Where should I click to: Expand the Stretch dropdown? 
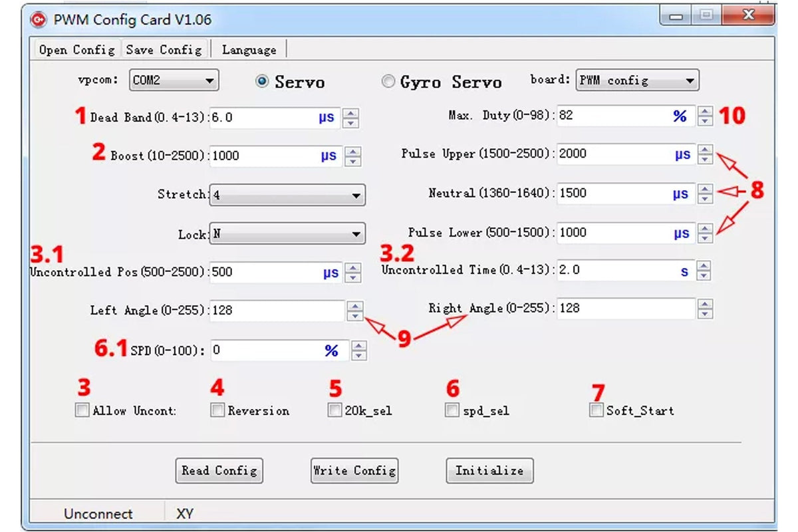pos(287,196)
